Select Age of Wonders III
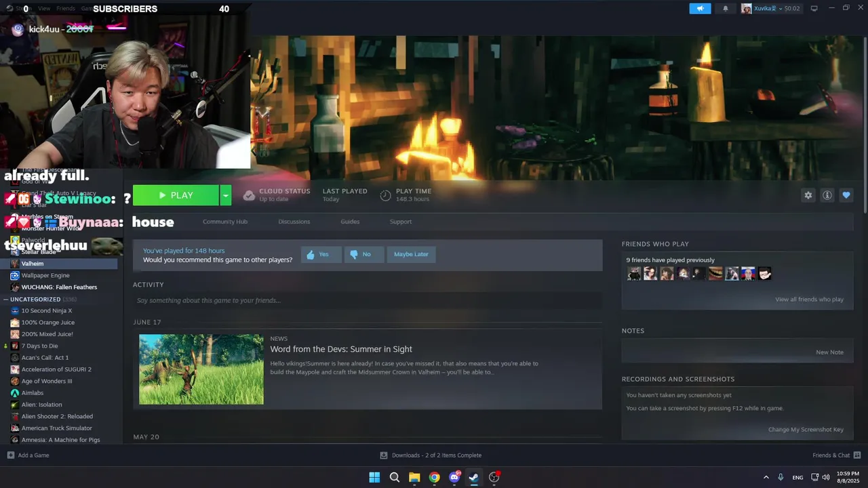This screenshot has width=868, height=488. pos(47,381)
